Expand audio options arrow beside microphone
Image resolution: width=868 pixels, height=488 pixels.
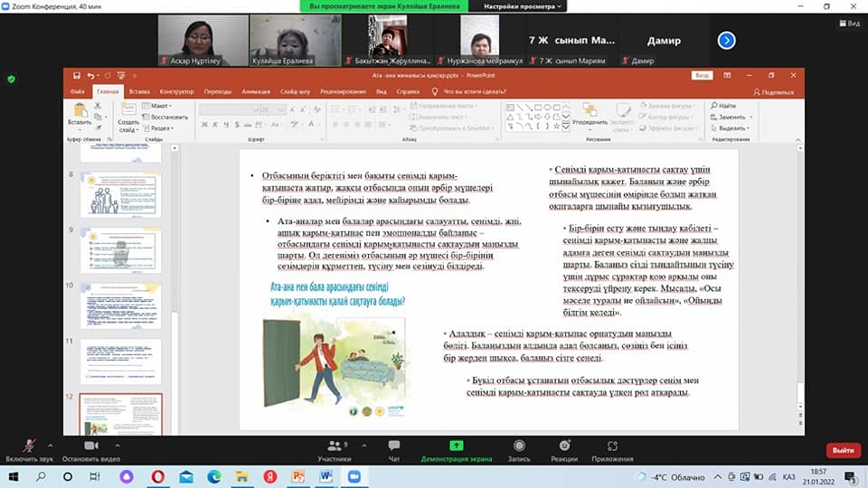(x=51, y=446)
